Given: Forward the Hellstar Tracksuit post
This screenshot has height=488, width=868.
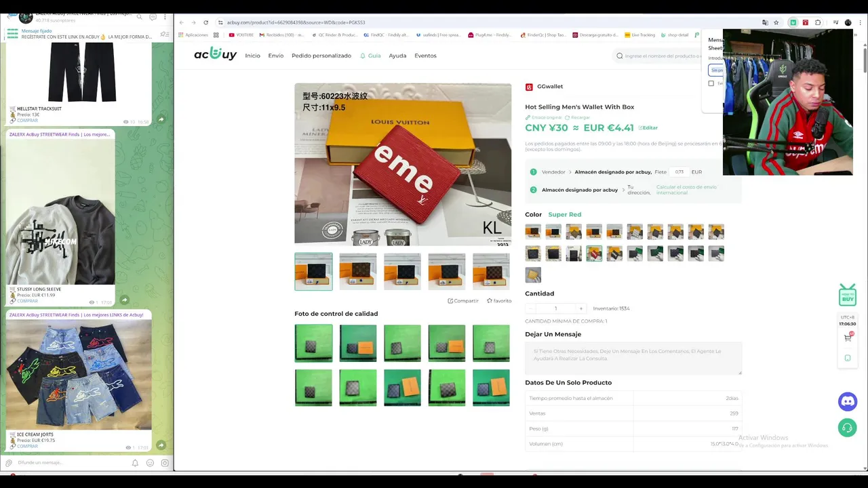Looking at the screenshot, I should pos(161,119).
